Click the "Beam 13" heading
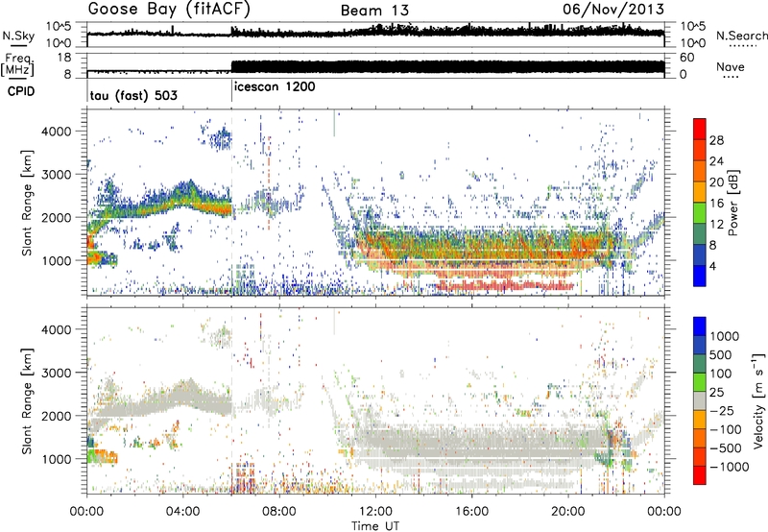The width and height of the screenshot is (768, 532). tap(374, 11)
